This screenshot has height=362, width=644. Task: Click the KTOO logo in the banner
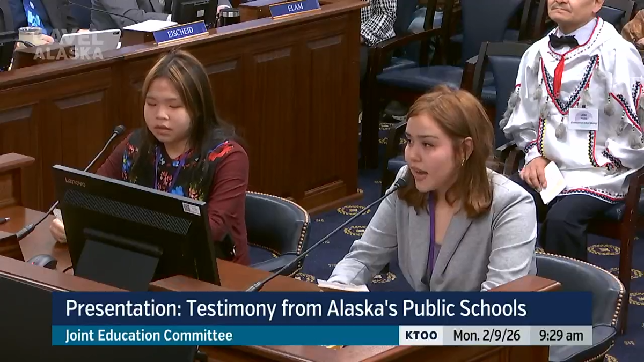click(x=421, y=336)
